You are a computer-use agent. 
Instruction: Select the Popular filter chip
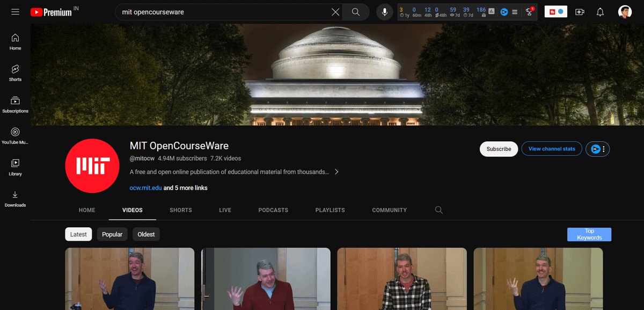coord(112,234)
